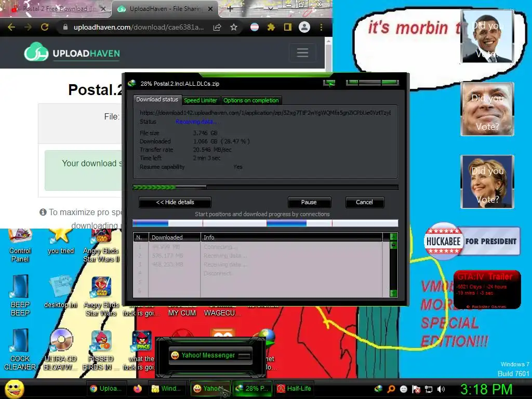Open ULTRA CD BLOATW... disc icon
The width and height of the screenshot is (532, 399).
pyautogui.click(x=61, y=350)
